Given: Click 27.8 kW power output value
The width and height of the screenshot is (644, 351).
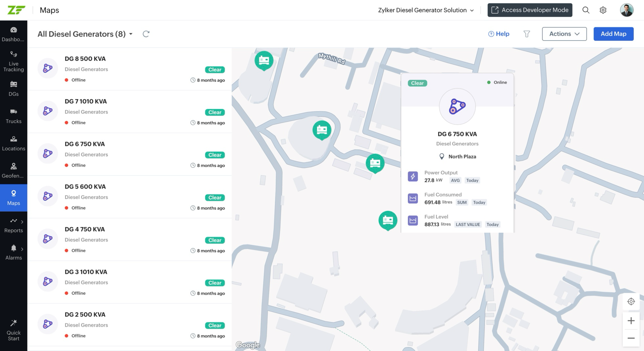Looking at the screenshot, I should click(x=433, y=180).
